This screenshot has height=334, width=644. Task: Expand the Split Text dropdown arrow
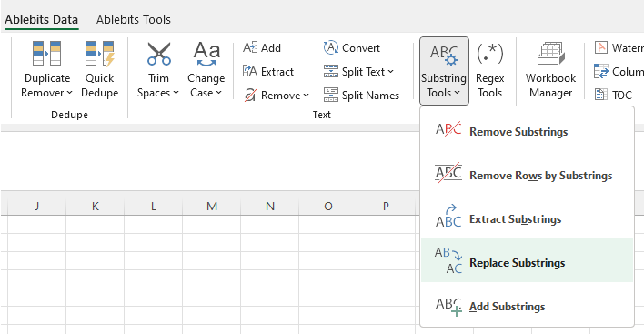[390, 72]
